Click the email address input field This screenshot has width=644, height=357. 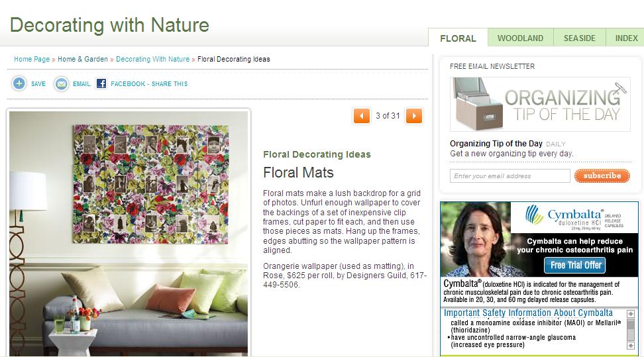[x=510, y=176]
